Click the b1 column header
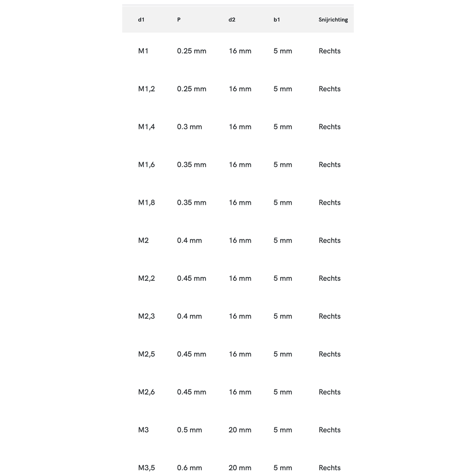 pyautogui.click(x=277, y=20)
